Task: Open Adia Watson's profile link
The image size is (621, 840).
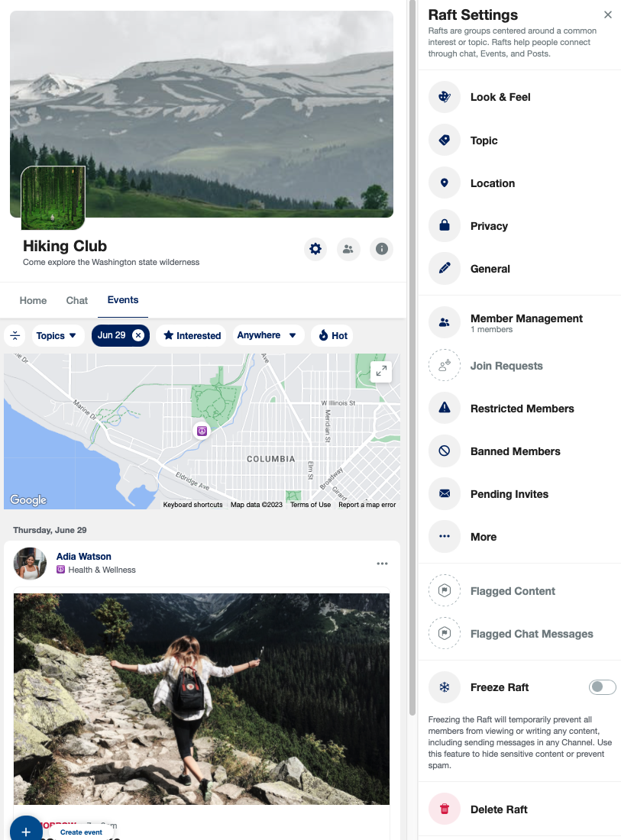Action: click(x=83, y=557)
